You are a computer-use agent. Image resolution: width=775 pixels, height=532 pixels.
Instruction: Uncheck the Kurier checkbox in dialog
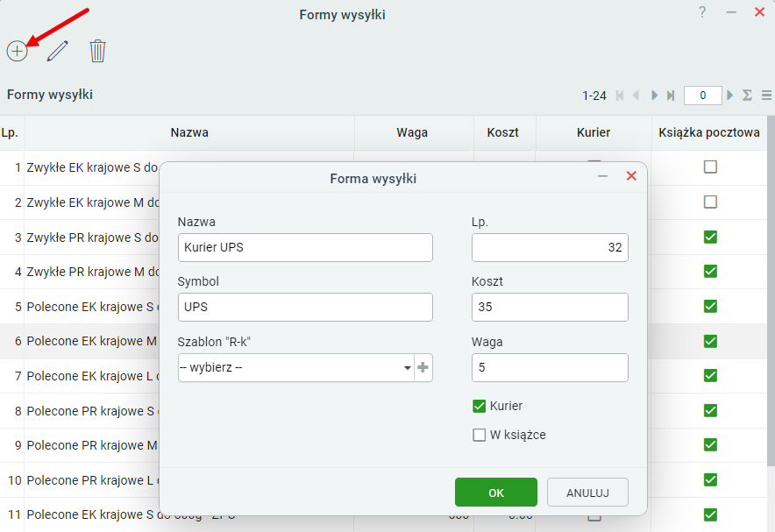click(479, 406)
